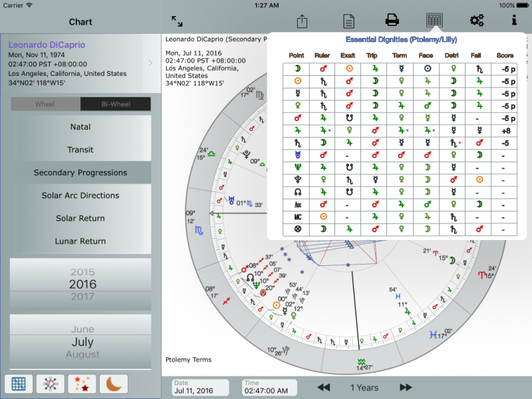Advance one year with forward arrows
The image size is (532, 399).
point(406,388)
